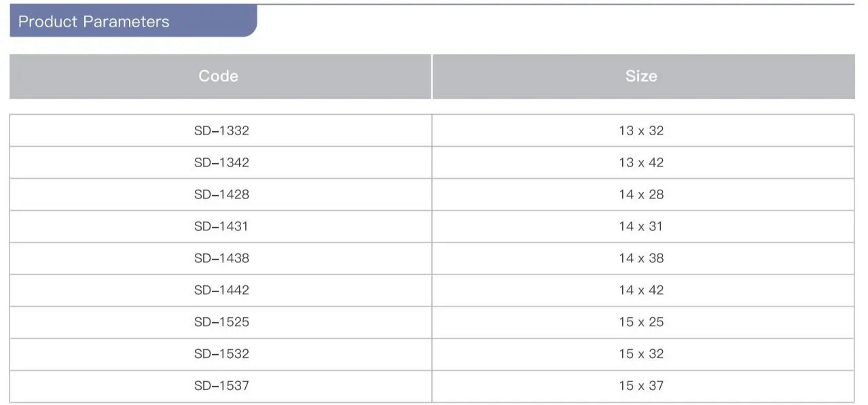Click the 14 x 38 size cell
868x405 pixels.
641,258
